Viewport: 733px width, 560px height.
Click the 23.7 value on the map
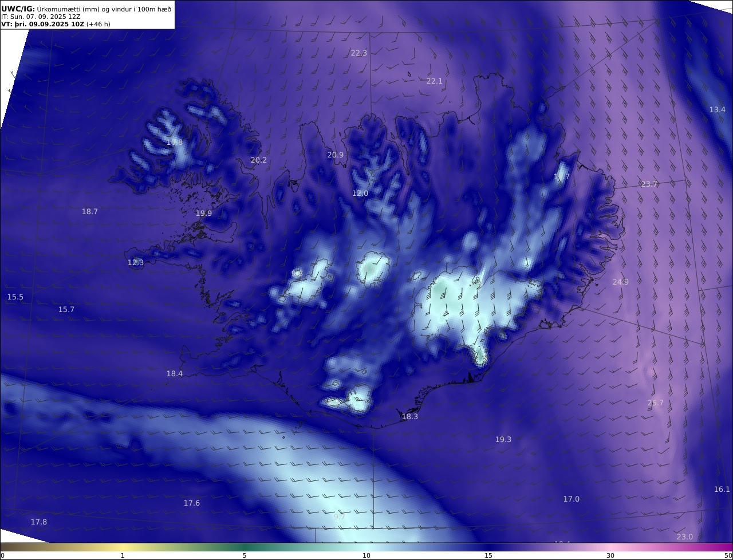tap(649, 184)
